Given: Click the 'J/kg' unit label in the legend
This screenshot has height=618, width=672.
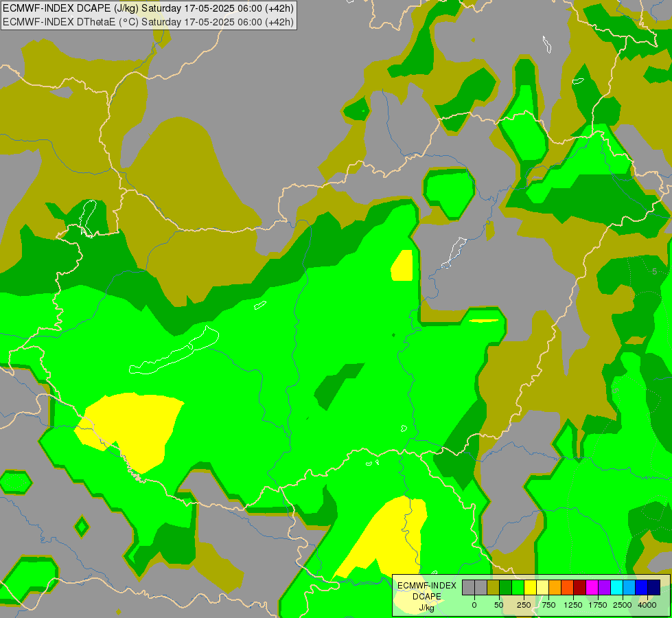Looking at the screenshot, I should (x=427, y=608).
